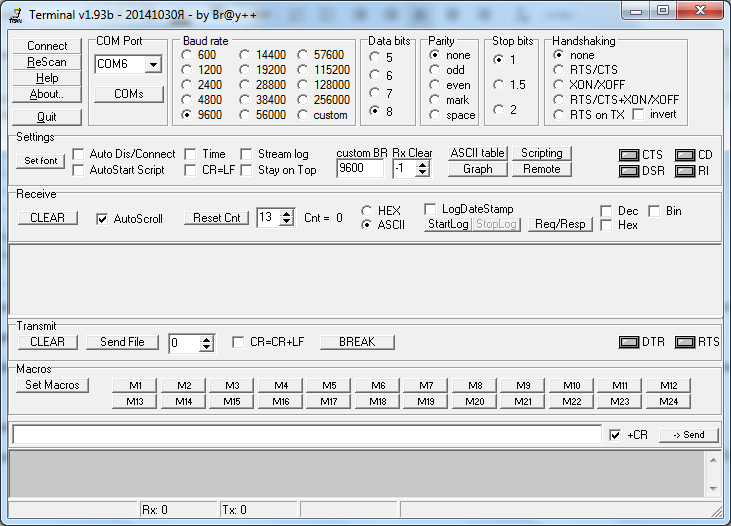The image size is (731, 526).
Task: Select XON/XOFF handshaking
Action: [x=558, y=85]
